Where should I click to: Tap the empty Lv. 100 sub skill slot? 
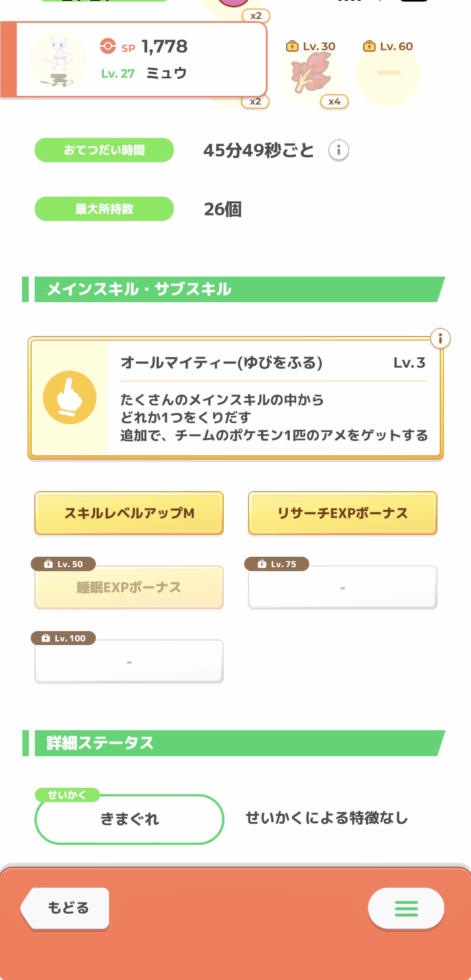point(129,661)
